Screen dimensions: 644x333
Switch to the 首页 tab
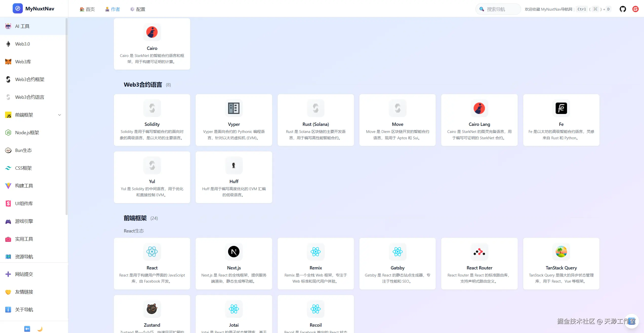point(87,9)
